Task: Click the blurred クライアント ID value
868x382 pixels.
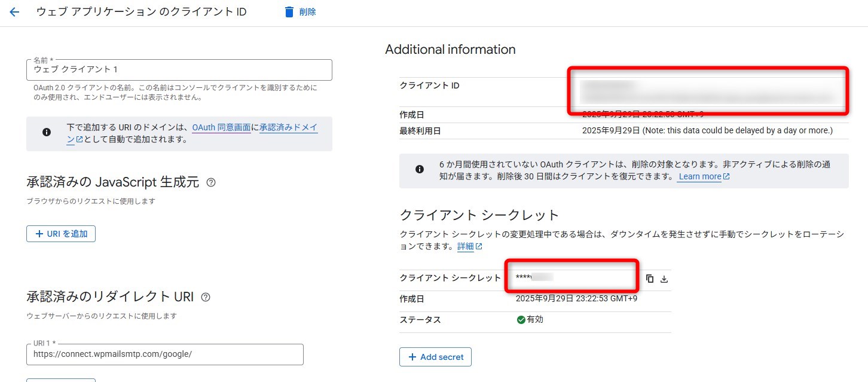Action: point(705,92)
